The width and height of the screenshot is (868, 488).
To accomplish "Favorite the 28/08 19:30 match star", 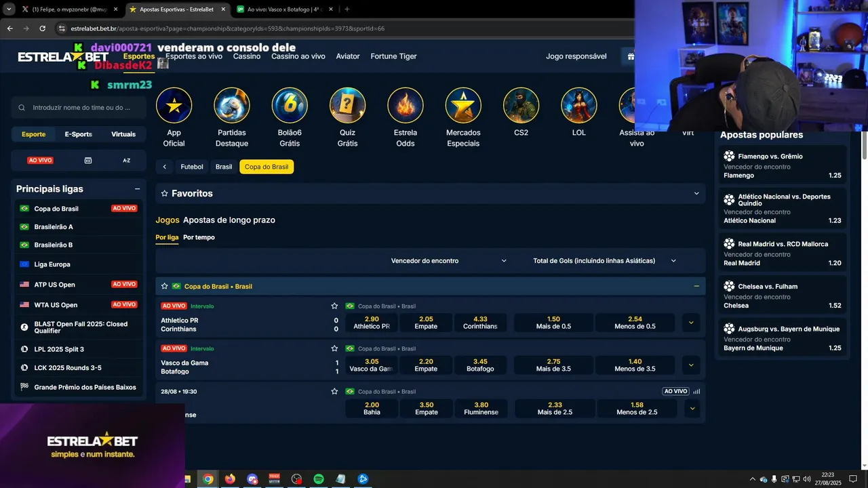I will click(x=334, y=391).
